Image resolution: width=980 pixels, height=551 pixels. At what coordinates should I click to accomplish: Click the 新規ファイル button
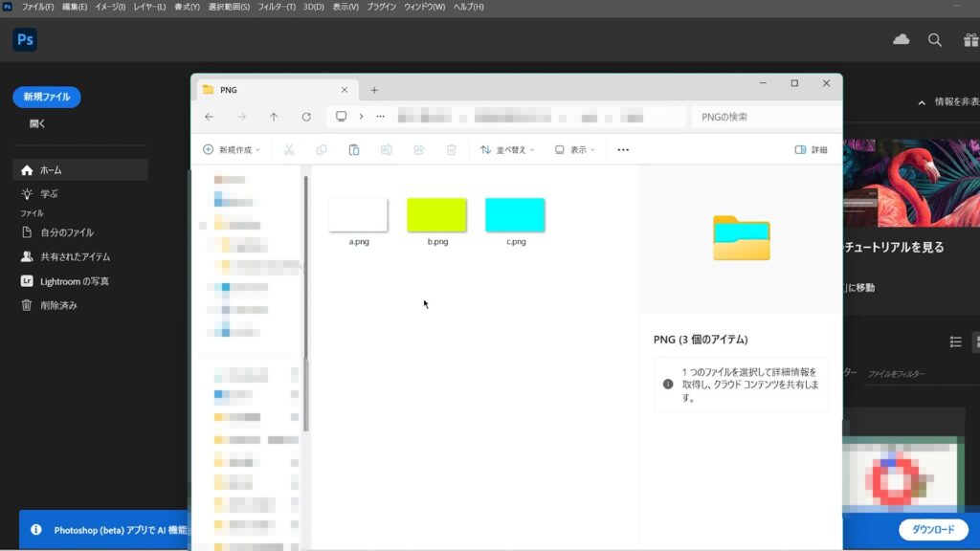click(47, 97)
